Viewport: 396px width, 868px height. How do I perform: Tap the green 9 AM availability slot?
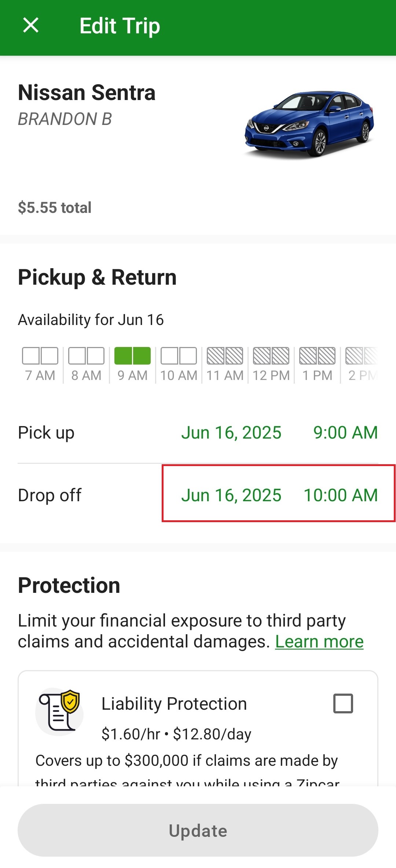[133, 365]
